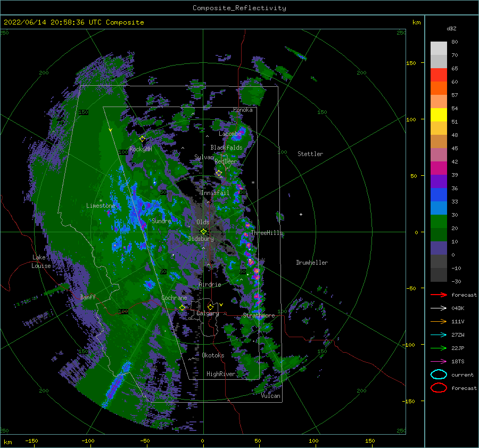Select the yellow diamond marker below RedDeer label
479x448 pixels.
pos(219,173)
